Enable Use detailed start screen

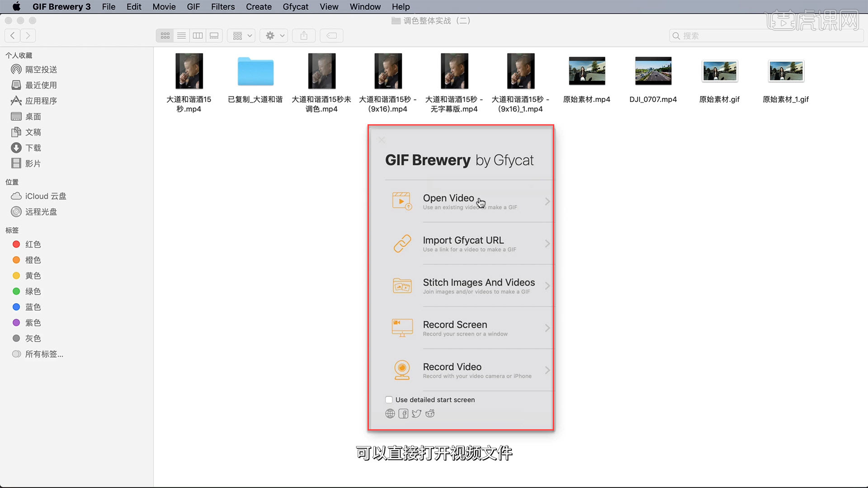point(389,399)
